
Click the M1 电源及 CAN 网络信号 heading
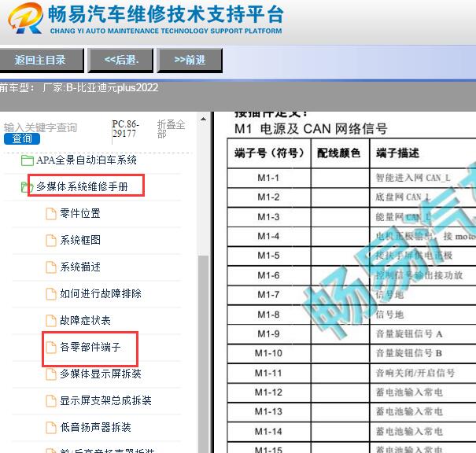(x=311, y=129)
